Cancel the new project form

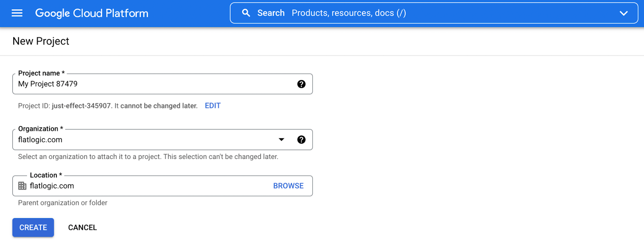[83, 227]
